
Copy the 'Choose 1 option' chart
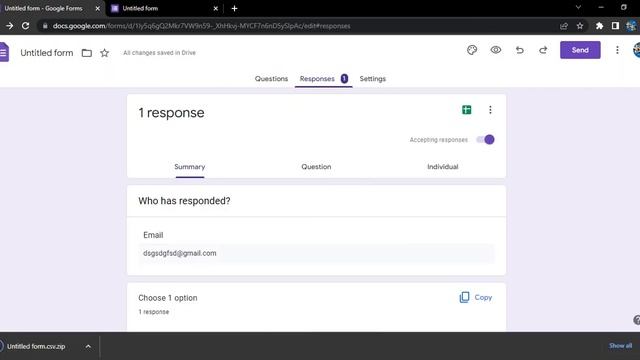(x=476, y=298)
